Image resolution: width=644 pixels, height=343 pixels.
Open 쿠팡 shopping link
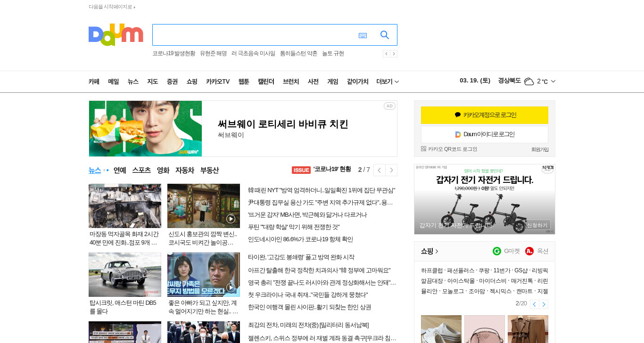tap(484, 270)
